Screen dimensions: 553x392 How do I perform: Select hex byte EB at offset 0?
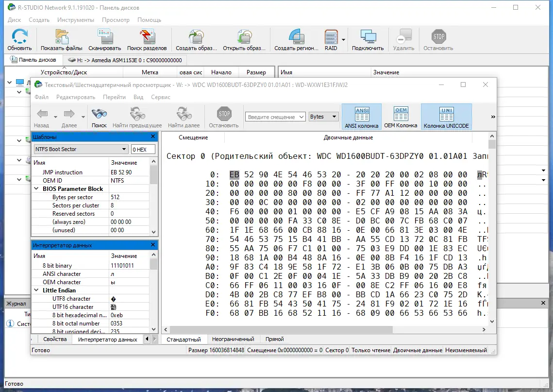[234, 175]
